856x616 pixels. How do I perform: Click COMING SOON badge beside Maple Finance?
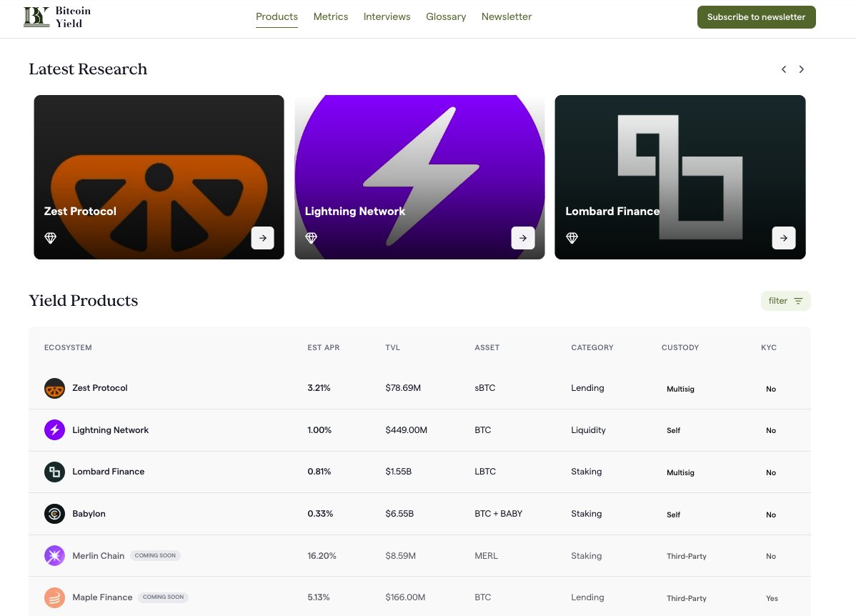[x=163, y=597]
